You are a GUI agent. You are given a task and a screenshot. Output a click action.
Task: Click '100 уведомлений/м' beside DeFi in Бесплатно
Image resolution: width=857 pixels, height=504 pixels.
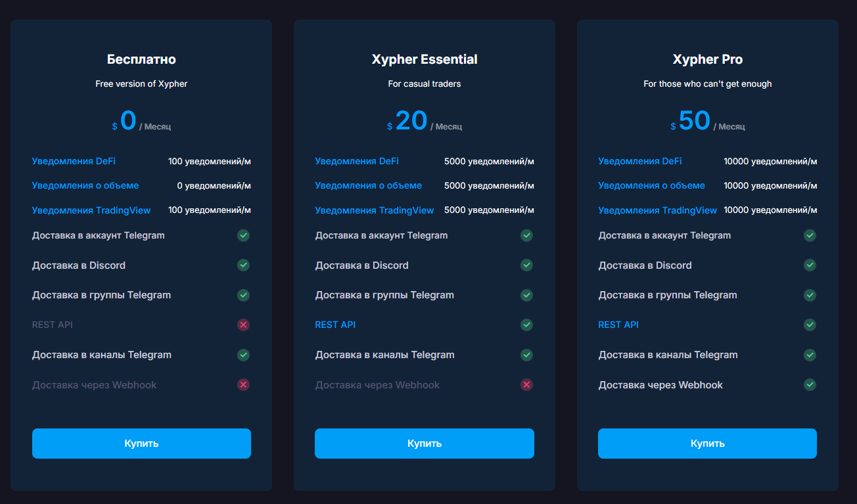pos(210,161)
